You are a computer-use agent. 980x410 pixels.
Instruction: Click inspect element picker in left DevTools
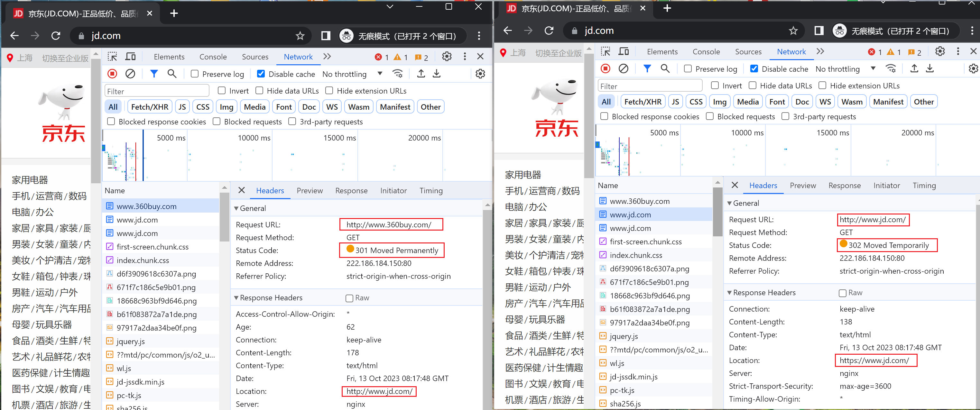click(112, 57)
